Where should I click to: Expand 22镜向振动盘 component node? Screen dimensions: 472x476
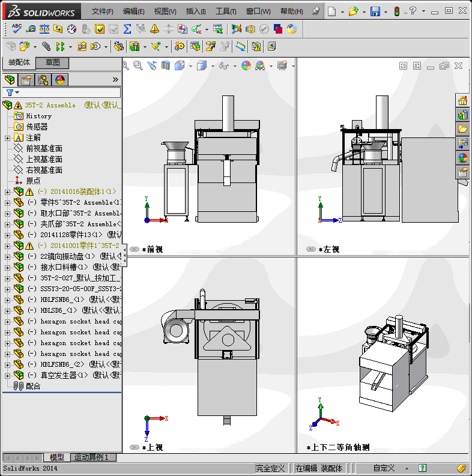pos(8,257)
